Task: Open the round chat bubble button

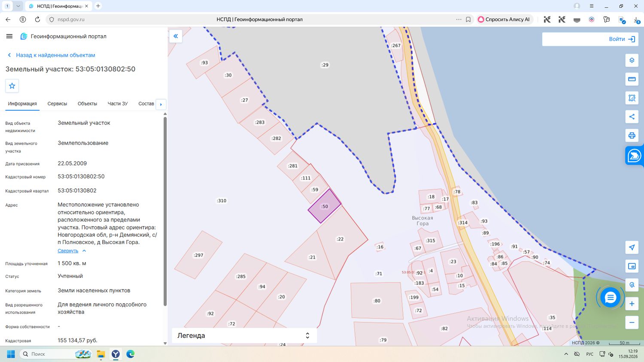Action: point(610,298)
